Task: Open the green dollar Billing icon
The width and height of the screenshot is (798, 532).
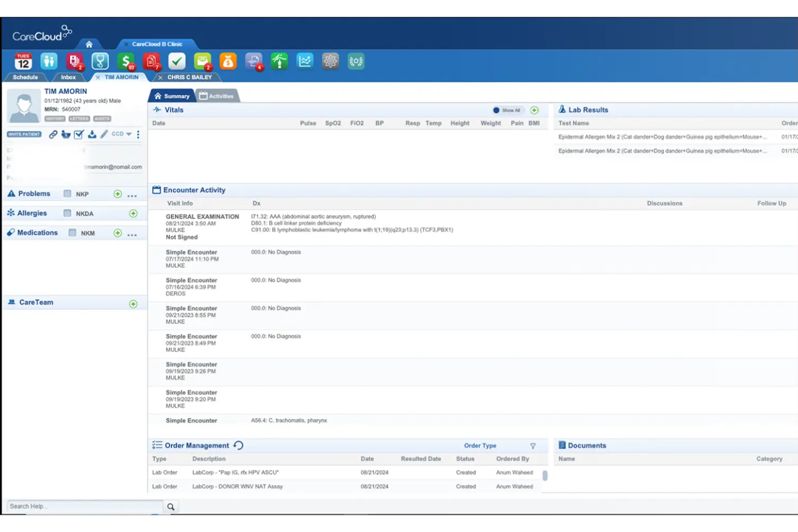Action: click(x=126, y=61)
